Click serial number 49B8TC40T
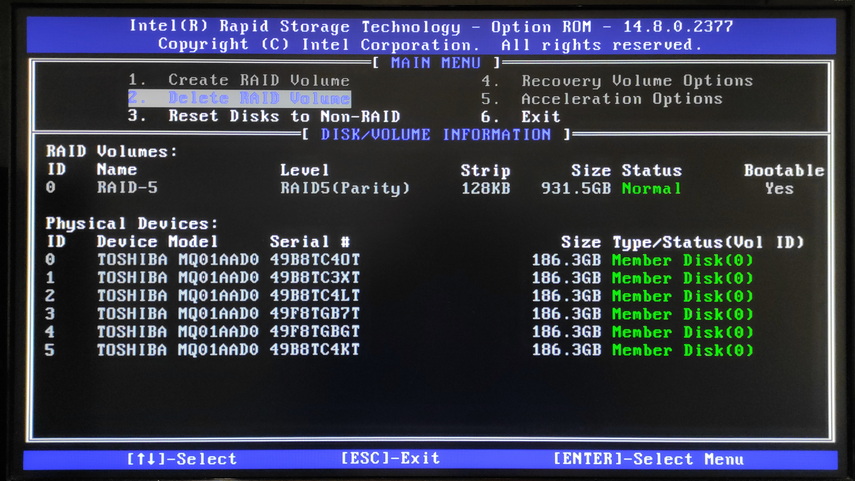855x481 pixels. [x=315, y=260]
